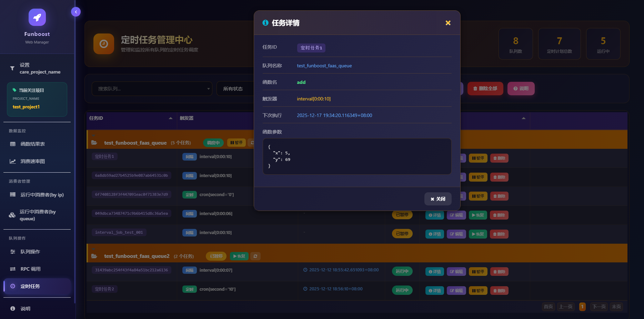Click the pink 说明 help button

pyautogui.click(x=521, y=88)
